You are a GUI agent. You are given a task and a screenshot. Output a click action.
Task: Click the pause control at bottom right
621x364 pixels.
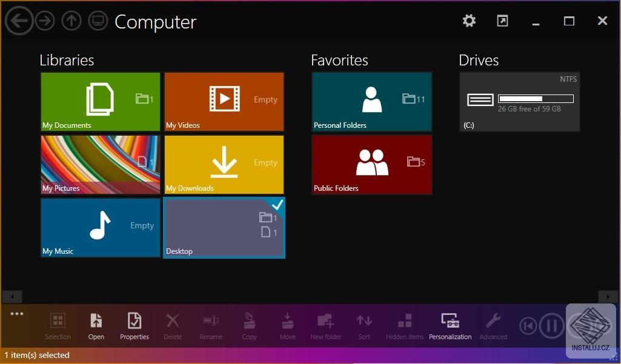click(x=551, y=325)
